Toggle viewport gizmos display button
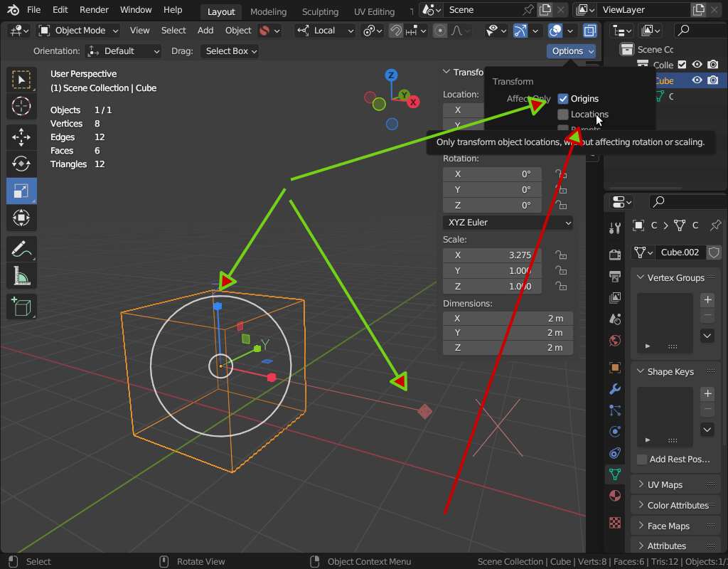 pyautogui.click(x=520, y=31)
